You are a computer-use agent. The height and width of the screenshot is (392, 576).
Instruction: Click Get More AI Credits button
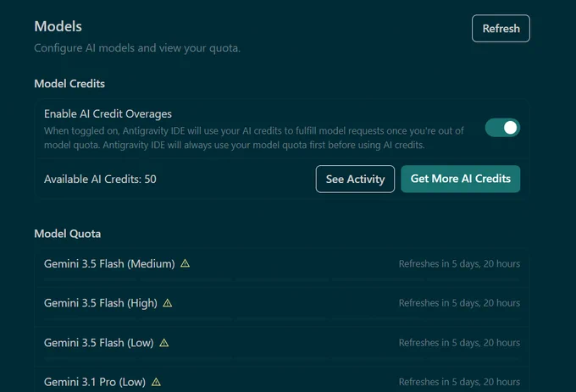[x=460, y=179]
